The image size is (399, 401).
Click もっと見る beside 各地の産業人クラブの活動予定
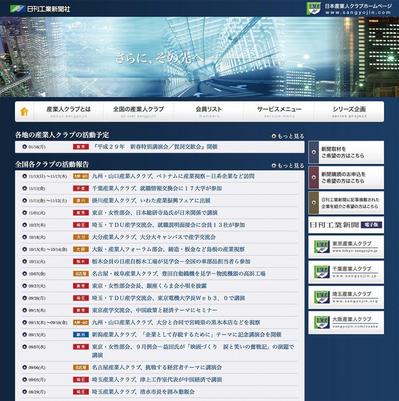(288, 136)
